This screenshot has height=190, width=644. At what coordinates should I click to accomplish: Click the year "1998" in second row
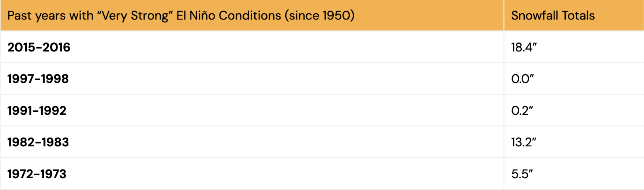click(x=55, y=79)
